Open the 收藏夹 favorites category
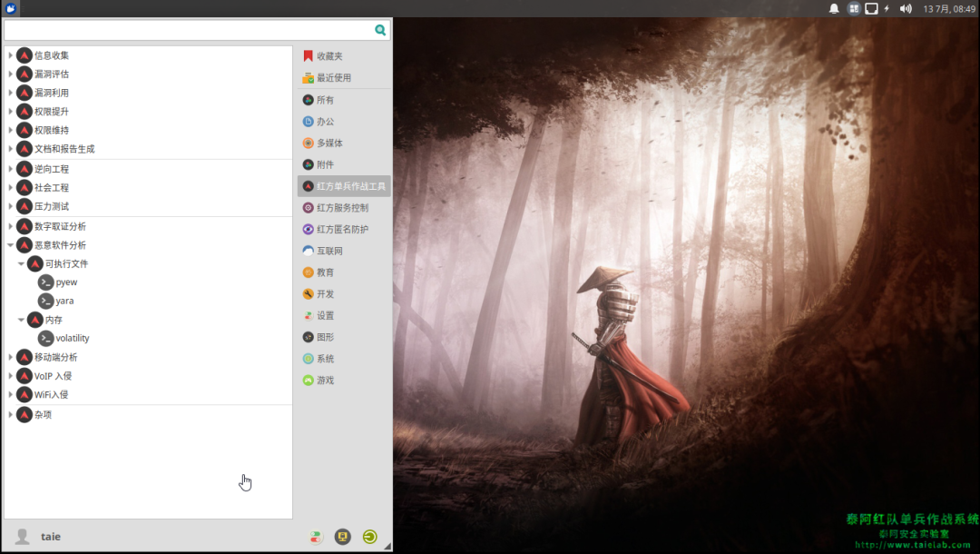 pos(345,56)
